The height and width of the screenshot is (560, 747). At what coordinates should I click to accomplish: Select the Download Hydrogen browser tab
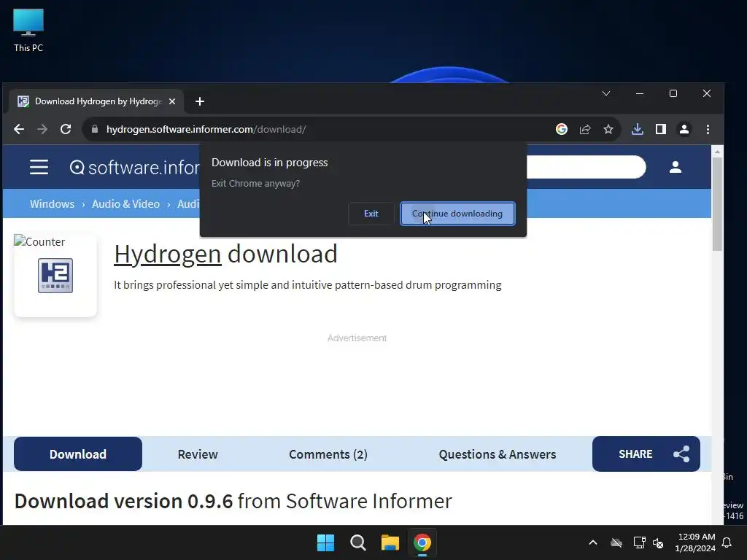(96, 101)
